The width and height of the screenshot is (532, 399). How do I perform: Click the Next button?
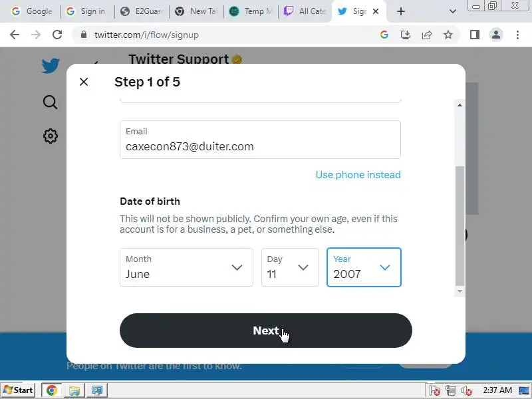pos(265,331)
